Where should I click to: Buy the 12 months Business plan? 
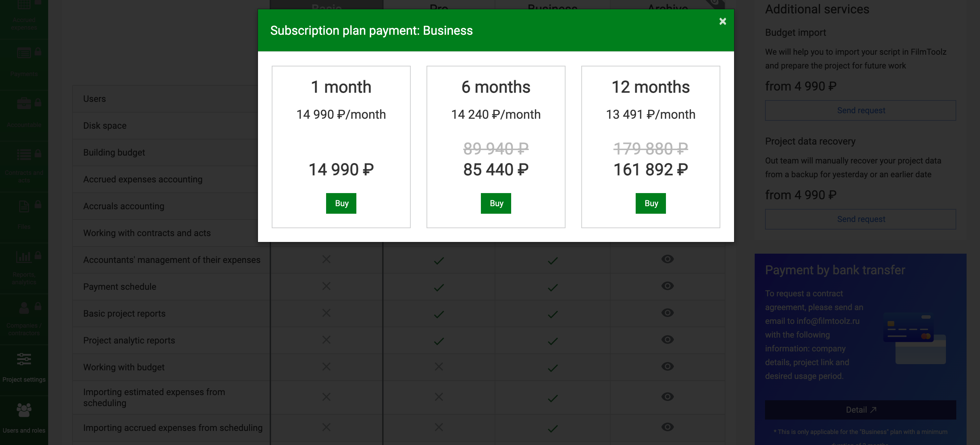(x=650, y=203)
